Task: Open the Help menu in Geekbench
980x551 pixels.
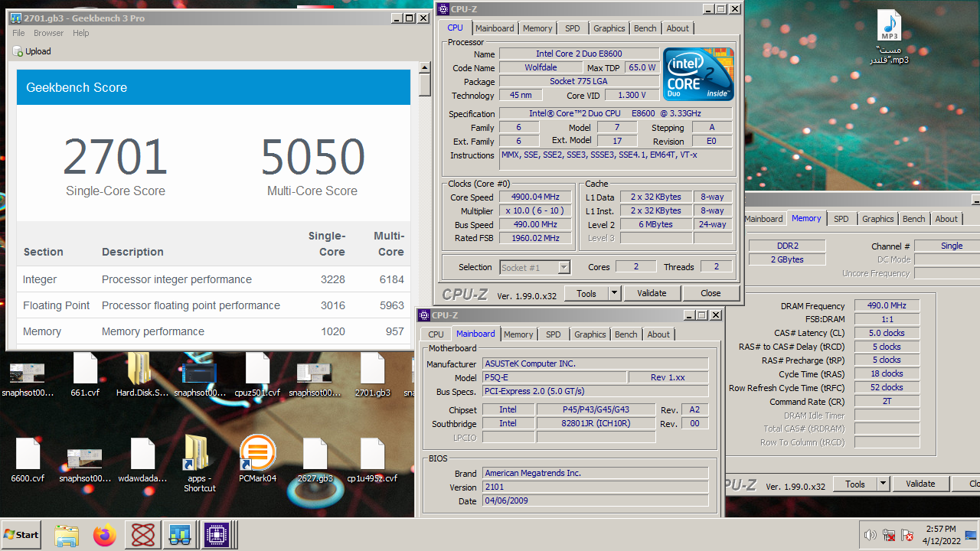Action: point(81,33)
